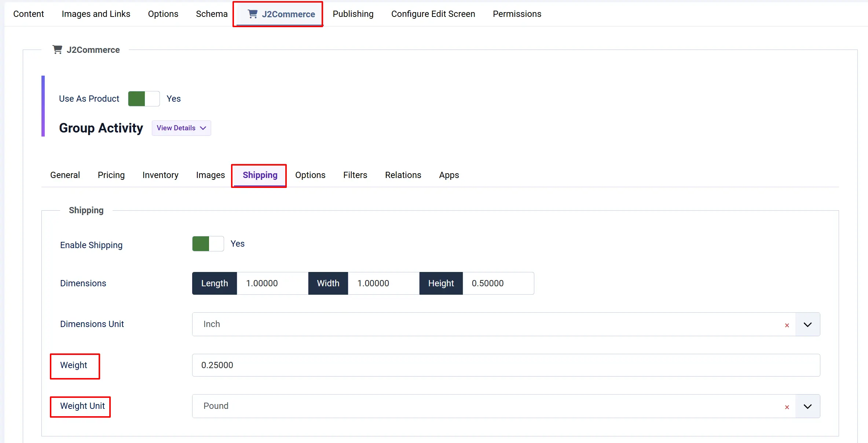
Task: Click the Use As Product label
Action: pyautogui.click(x=89, y=99)
